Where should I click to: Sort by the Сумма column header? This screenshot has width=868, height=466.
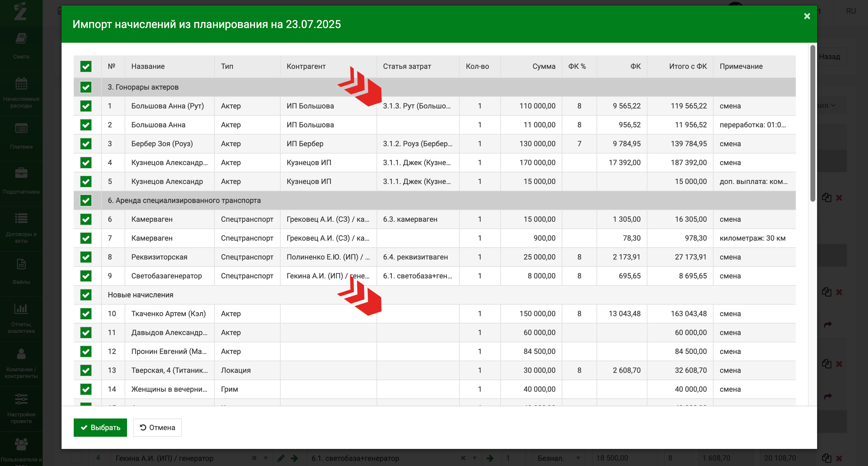pos(544,66)
